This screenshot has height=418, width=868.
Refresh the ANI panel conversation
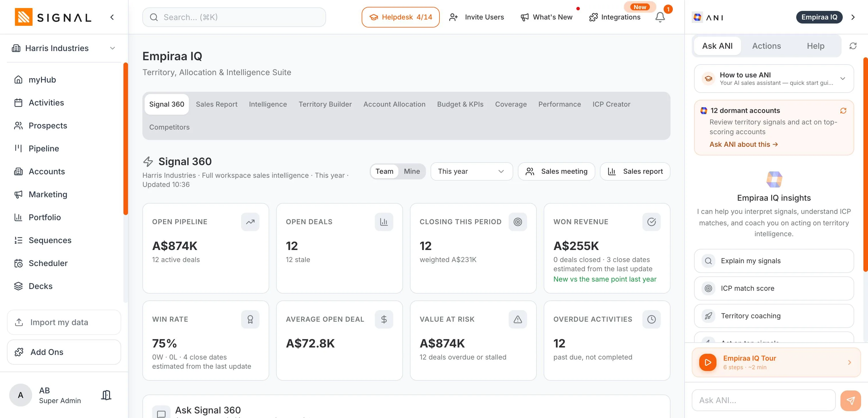[x=853, y=46]
